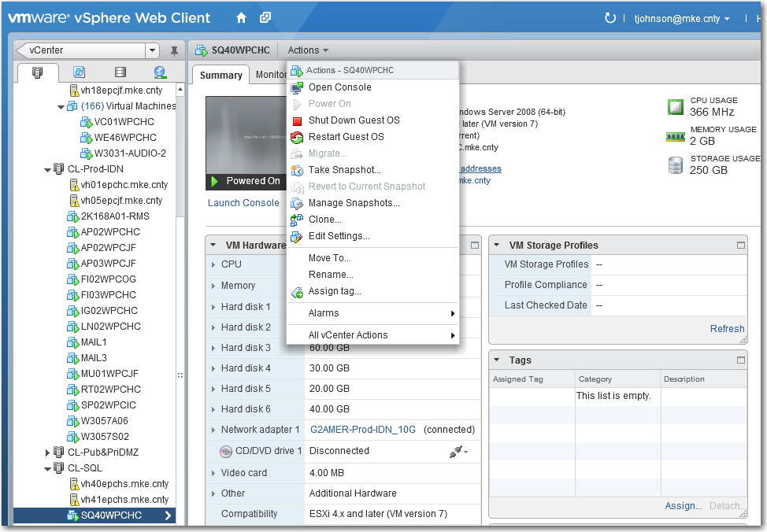This screenshot has width=767, height=532.
Task: Switch to Hosts and Clusters inventory tab icon
Action: (38, 72)
